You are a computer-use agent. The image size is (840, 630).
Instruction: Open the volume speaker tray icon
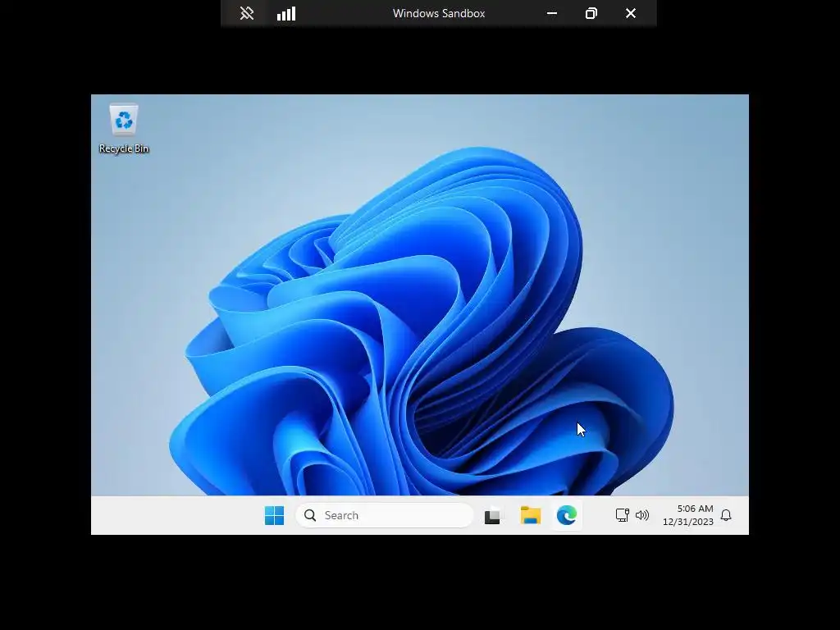tap(641, 515)
